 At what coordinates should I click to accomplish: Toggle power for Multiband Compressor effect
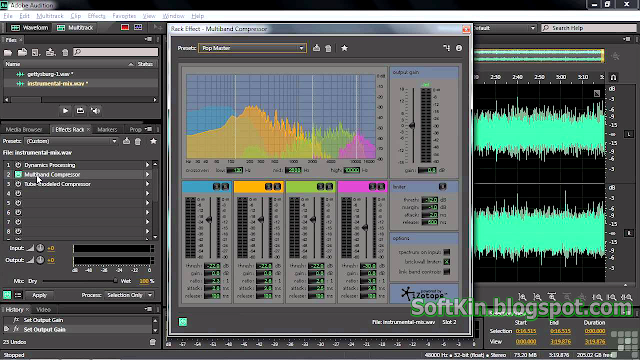click(18, 174)
